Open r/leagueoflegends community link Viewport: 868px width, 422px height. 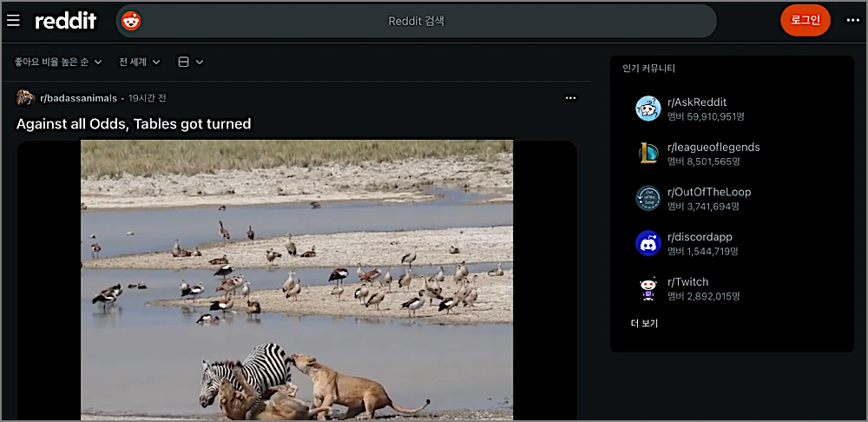pyautogui.click(x=713, y=148)
